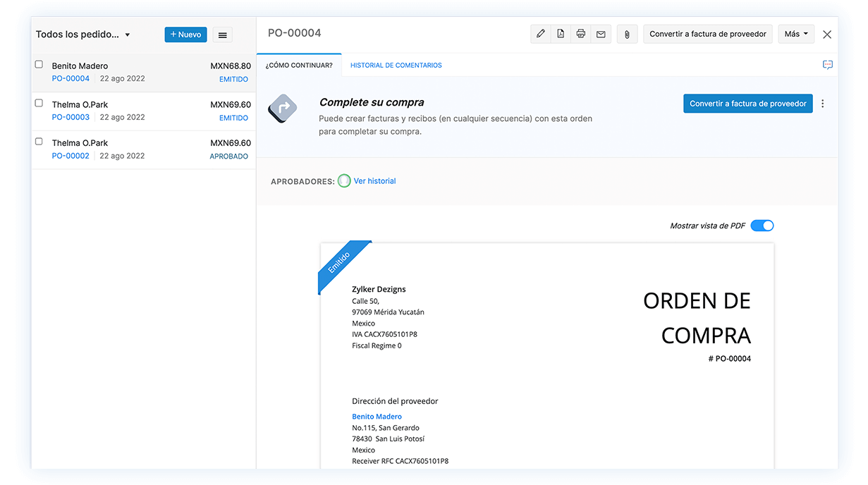
Task: Open the Ver historial link
Action: [x=374, y=180]
